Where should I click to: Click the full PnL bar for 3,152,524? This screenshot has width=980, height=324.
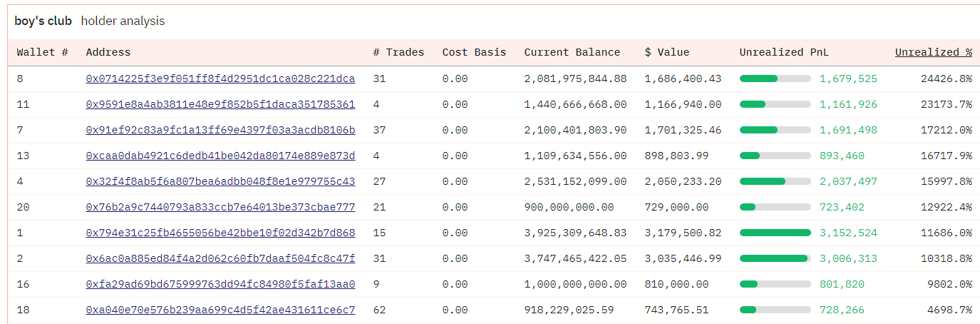pos(775,233)
